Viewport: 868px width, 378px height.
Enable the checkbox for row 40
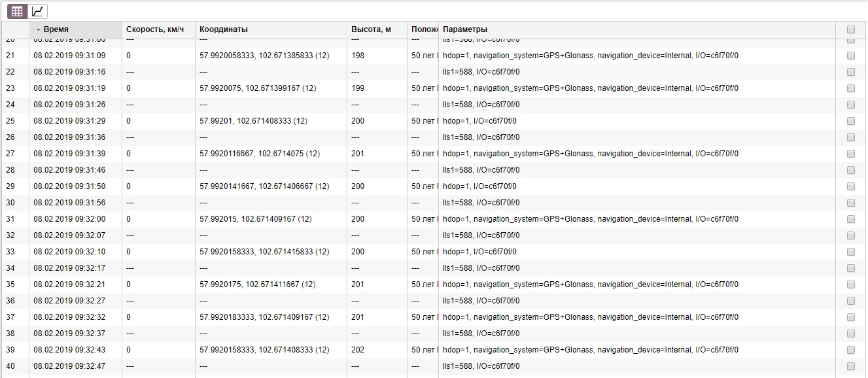(851, 366)
